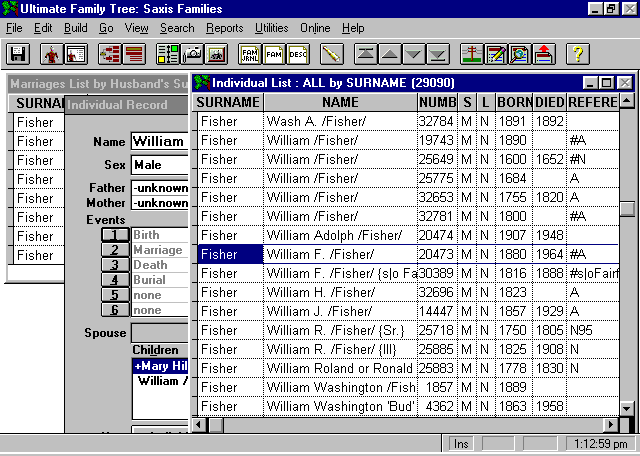
Task: Click horizontal scroll right arrow in Individual List
Action: click(x=611, y=425)
